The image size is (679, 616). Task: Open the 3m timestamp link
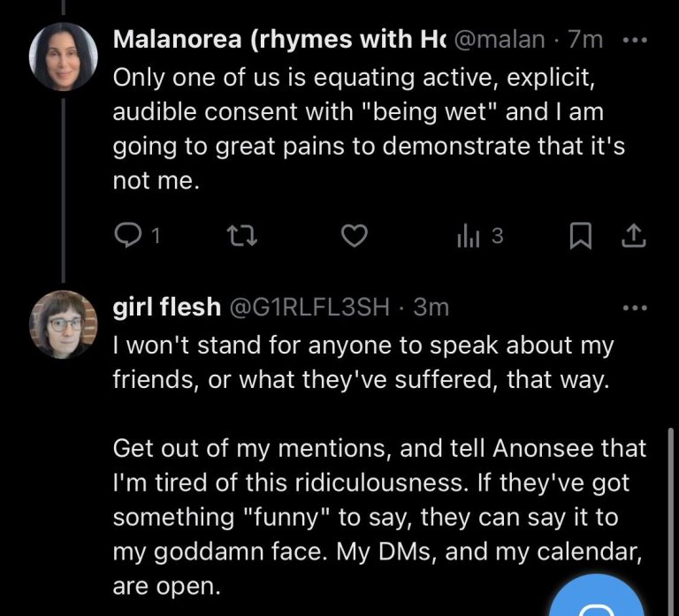pos(431,307)
